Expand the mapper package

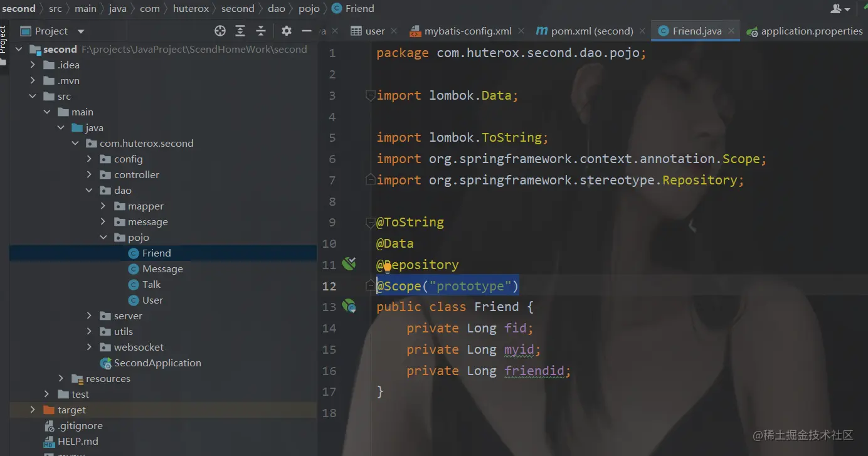(x=103, y=206)
